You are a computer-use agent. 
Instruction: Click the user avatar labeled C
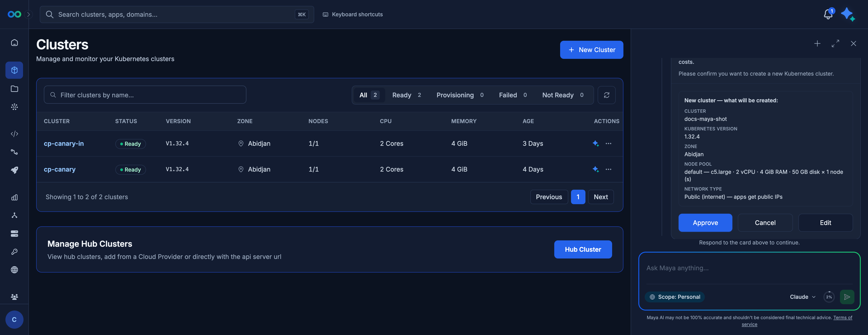(14, 319)
